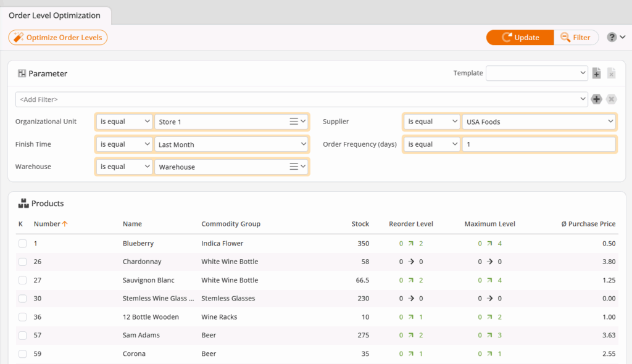Check the Corona row checkbox
The image size is (632, 364).
[23, 354]
